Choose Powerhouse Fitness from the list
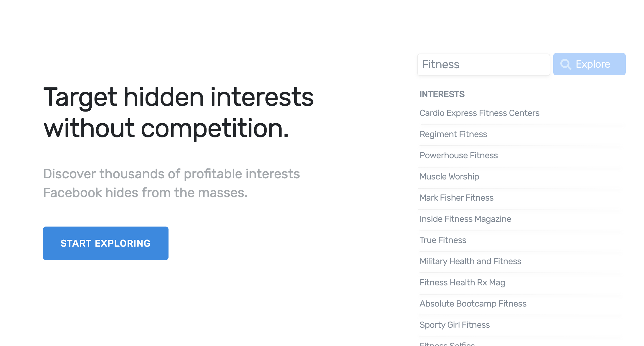Image resolution: width=644 pixels, height=346 pixels. [458, 155]
